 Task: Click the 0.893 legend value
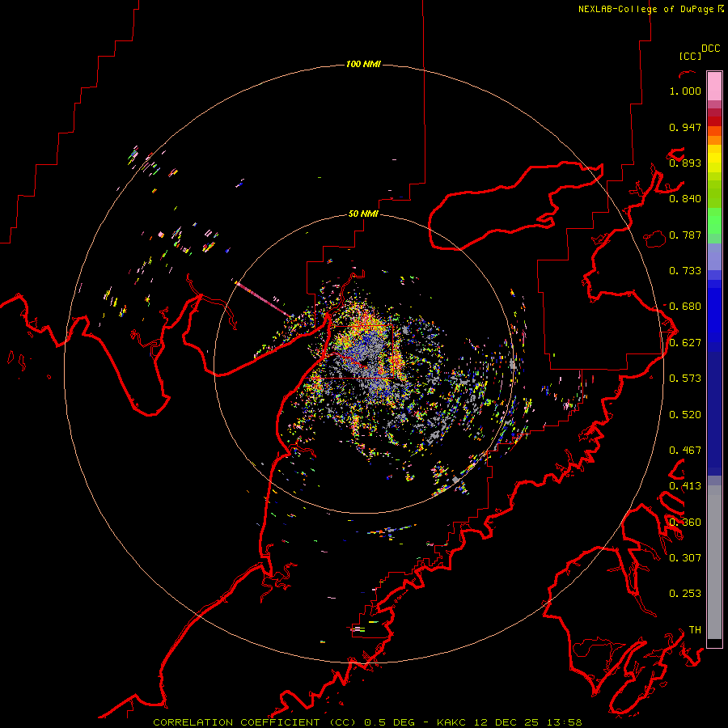click(685, 163)
